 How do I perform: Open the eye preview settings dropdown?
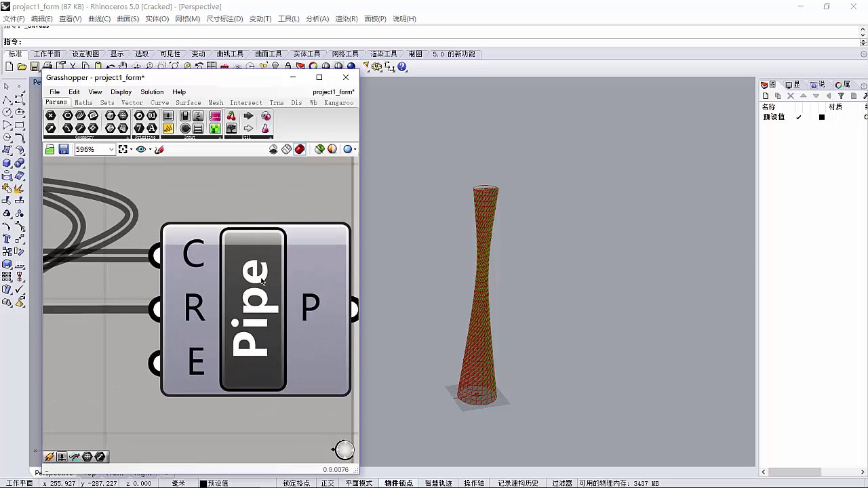pos(150,149)
